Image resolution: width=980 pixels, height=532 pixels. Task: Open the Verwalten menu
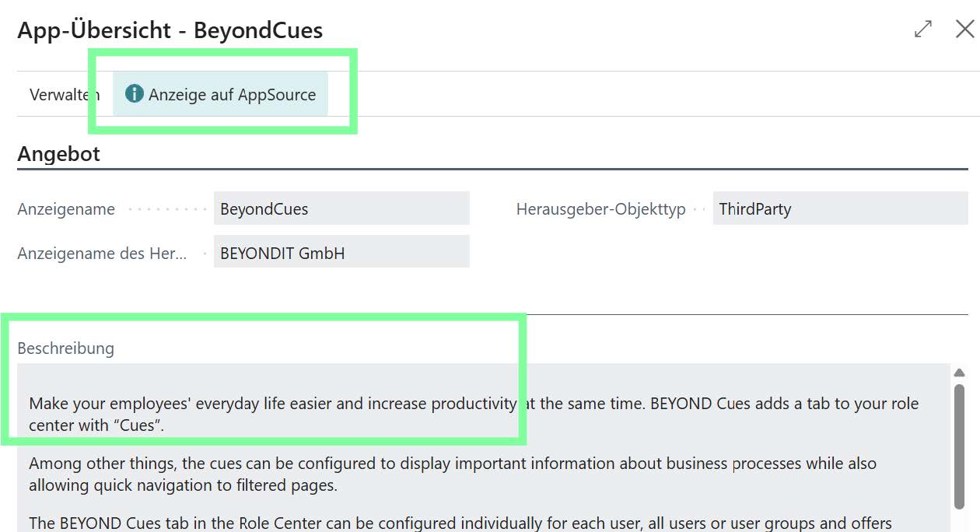64,95
